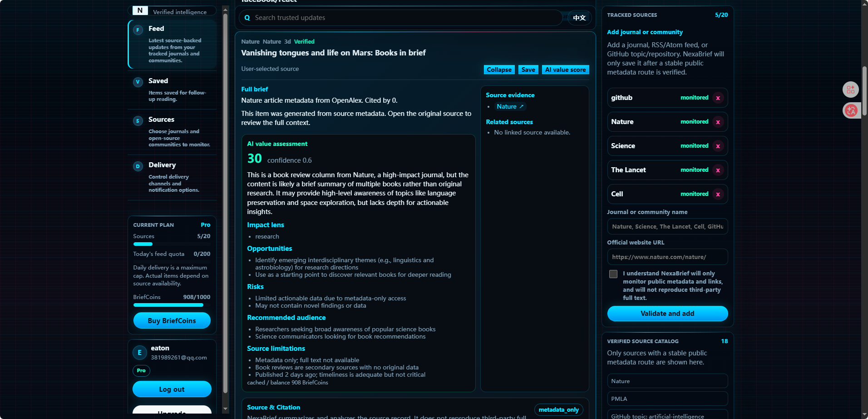Click the Log out button
The image size is (868, 419).
pos(172,389)
